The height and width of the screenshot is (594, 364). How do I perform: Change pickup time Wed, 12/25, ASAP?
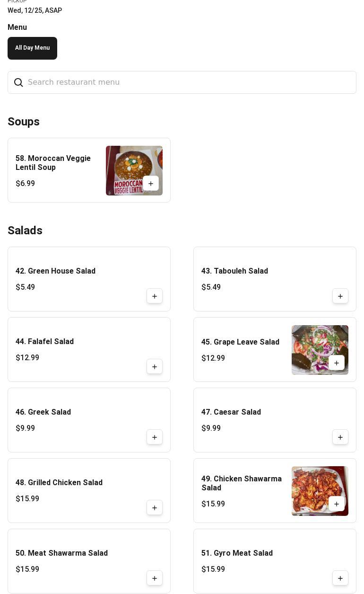point(35,10)
